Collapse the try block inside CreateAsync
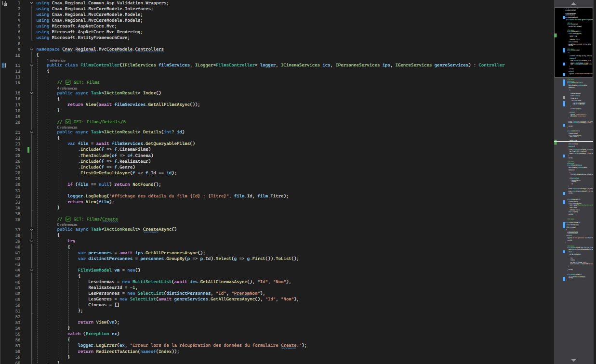 click(x=31, y=240)
